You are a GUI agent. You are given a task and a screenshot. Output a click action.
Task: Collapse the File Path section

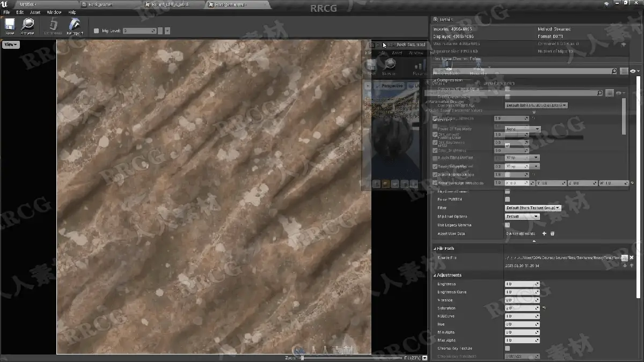click(435, 249)
